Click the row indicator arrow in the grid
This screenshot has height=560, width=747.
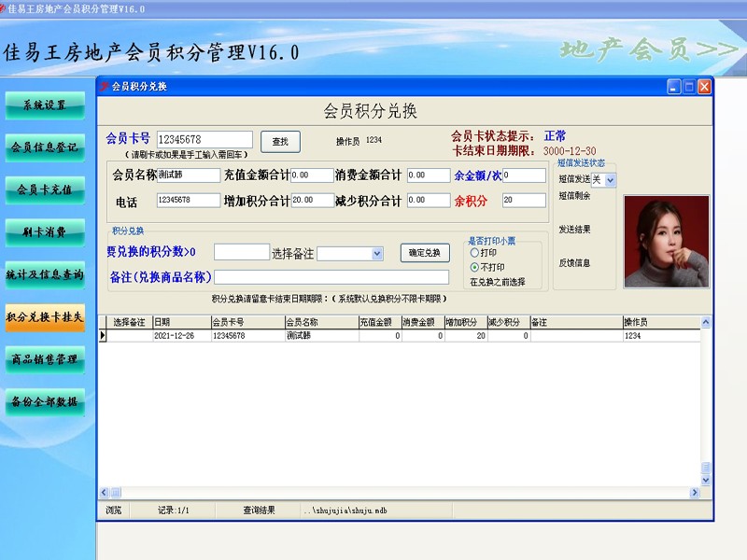point(103,335)
